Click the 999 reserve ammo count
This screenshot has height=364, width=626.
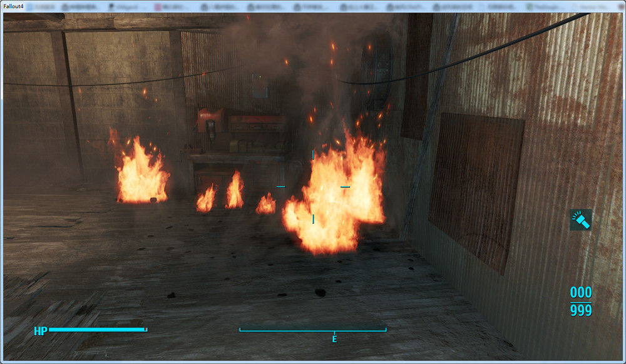[x=580, y=310]
